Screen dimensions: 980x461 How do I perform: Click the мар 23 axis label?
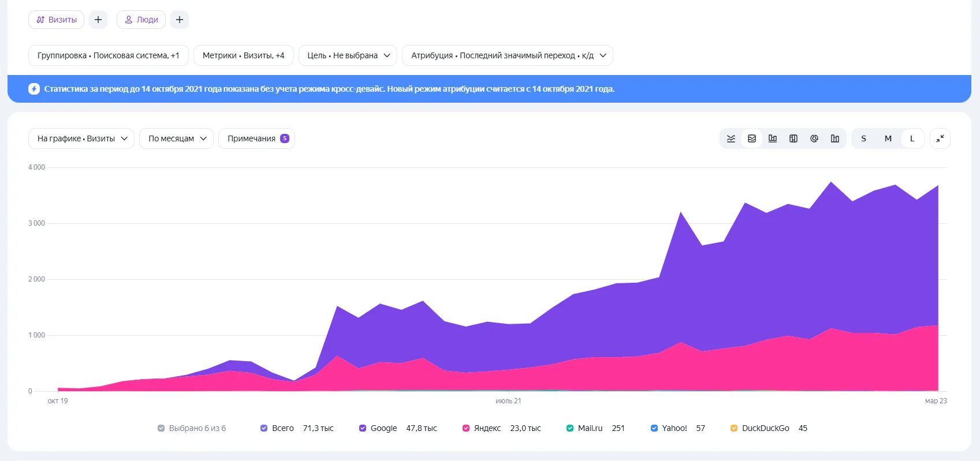[x=936, y=401]
